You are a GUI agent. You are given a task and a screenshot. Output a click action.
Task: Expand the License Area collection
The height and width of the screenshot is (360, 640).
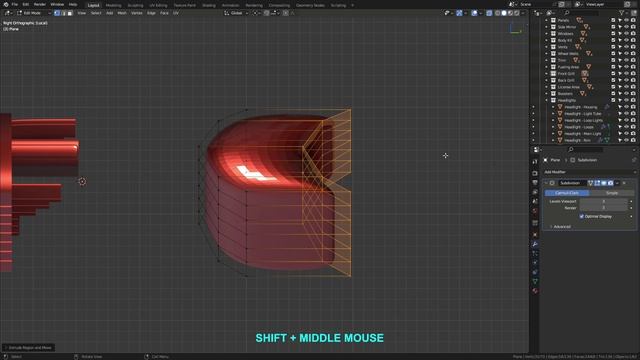[x=547, y=87]
